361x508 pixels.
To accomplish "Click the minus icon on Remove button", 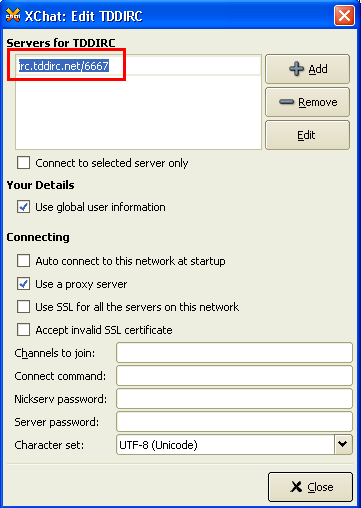I will coord(286,102).
